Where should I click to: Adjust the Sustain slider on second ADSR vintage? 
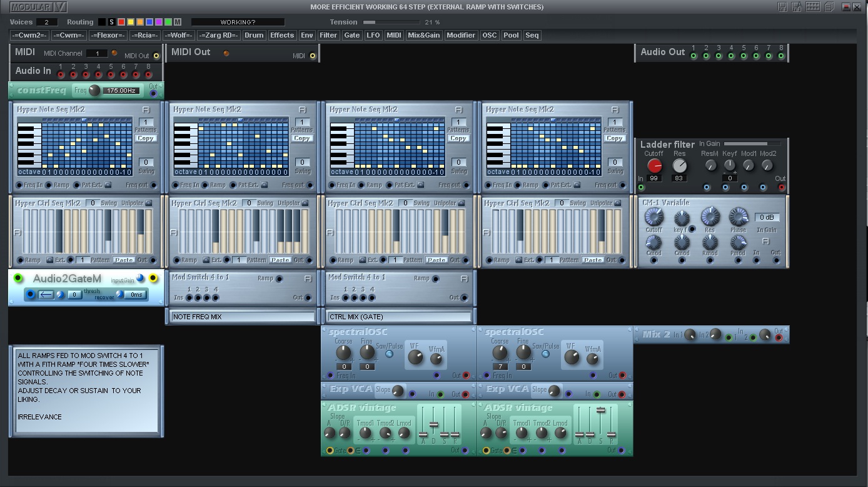(600, 411)
